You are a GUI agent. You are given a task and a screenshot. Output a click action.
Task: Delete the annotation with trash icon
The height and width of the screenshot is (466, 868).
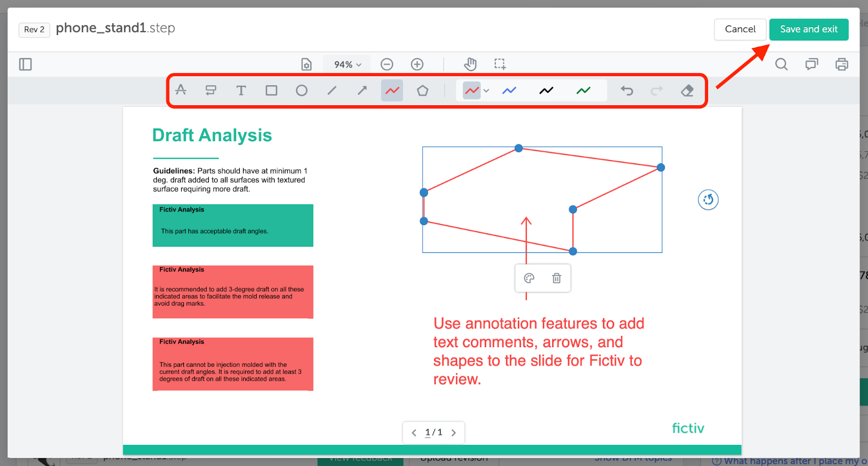557,278
